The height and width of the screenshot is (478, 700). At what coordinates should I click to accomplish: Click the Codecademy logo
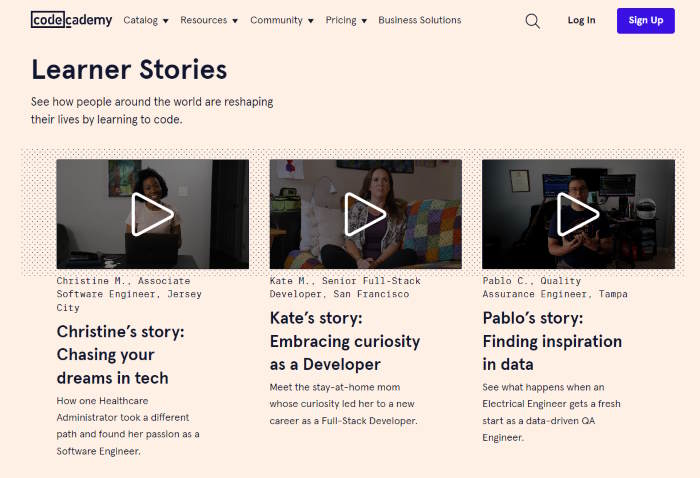[x=71, y=20]
